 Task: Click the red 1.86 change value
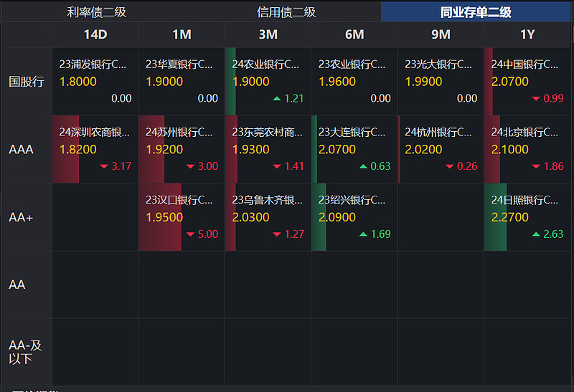click(553, 166)
